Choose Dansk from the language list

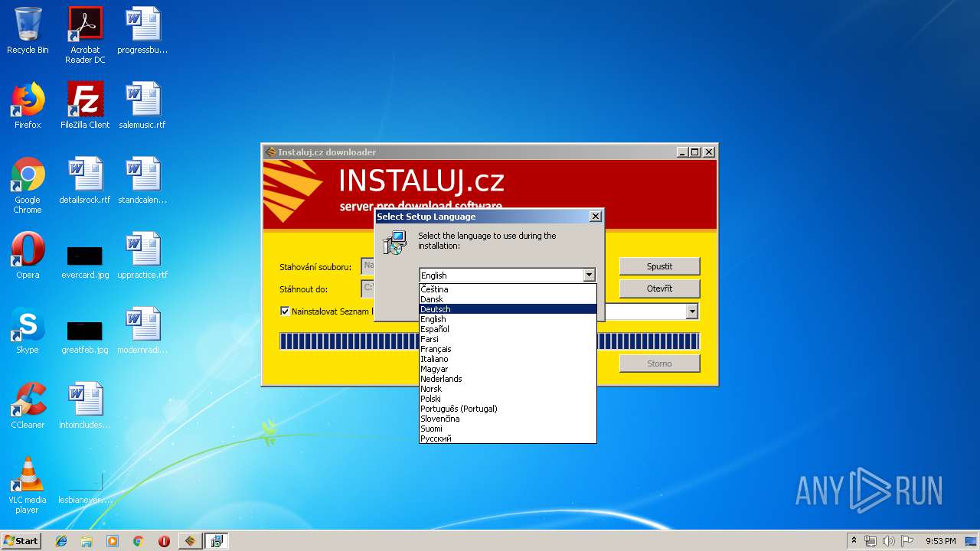[508, 299]
